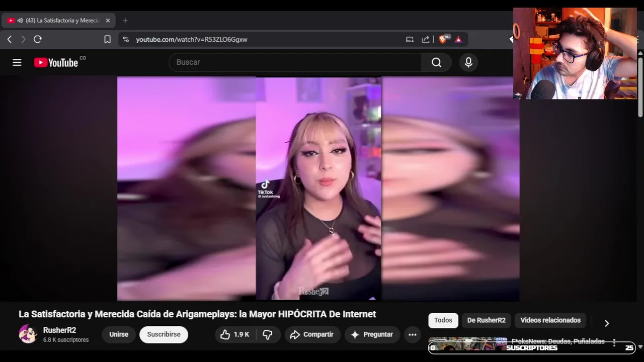Click the Suscribirse button
The height and width of the screenshot is (362, 644).
coord(164,334)
